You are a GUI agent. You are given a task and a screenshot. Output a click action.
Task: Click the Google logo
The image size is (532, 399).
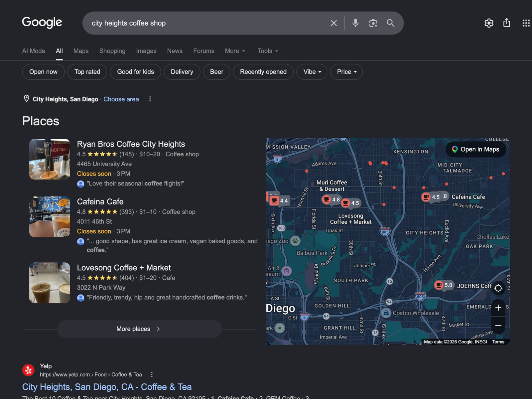click(42, 22)
